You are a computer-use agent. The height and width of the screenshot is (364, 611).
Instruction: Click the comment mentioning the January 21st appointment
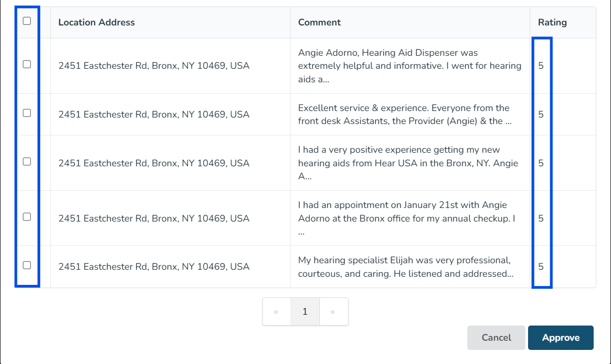(407, 218)
